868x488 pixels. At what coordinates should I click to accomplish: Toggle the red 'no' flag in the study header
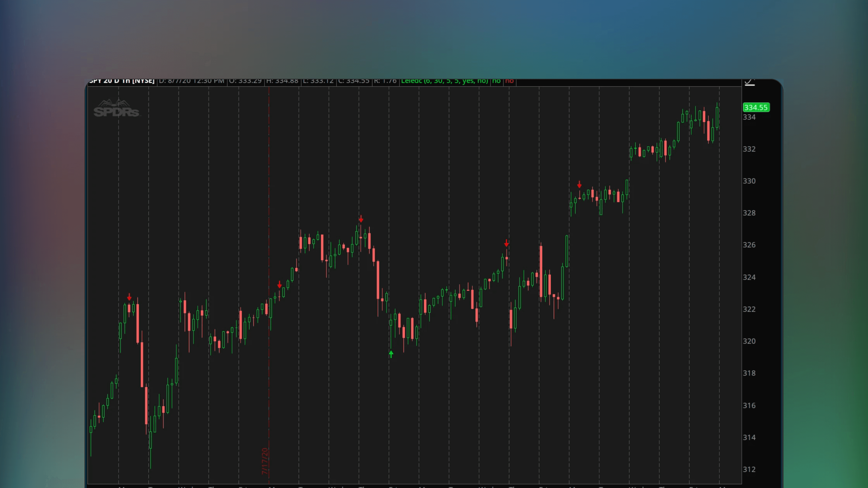pyautogui.click(x=509, y=81)
